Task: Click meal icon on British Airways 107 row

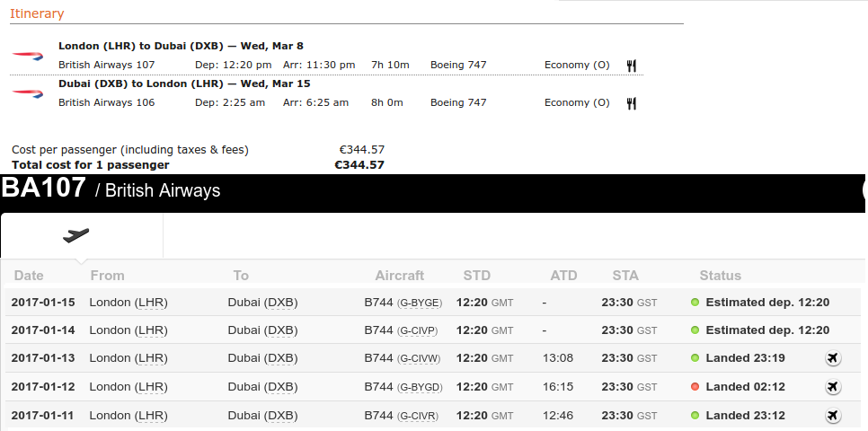Action: (x=631, y=66)
